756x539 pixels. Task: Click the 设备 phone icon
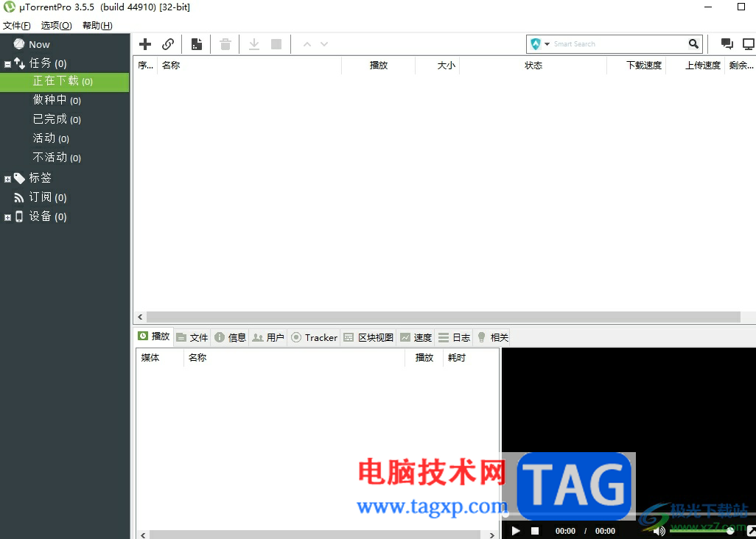coord(19,216)
